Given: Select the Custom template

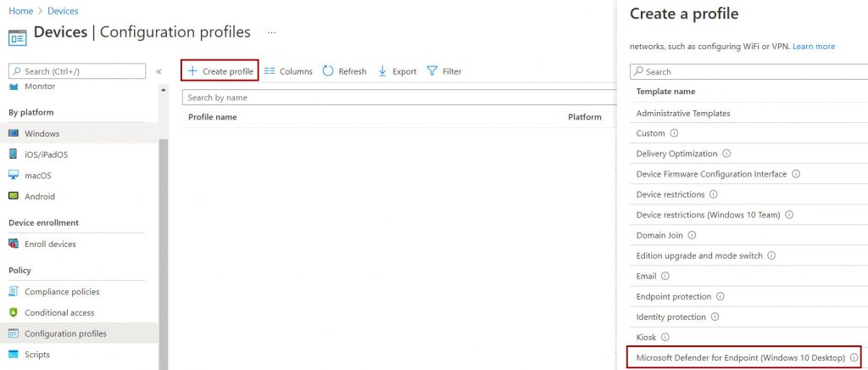Looking at the screenshot, I should [650, 133].
